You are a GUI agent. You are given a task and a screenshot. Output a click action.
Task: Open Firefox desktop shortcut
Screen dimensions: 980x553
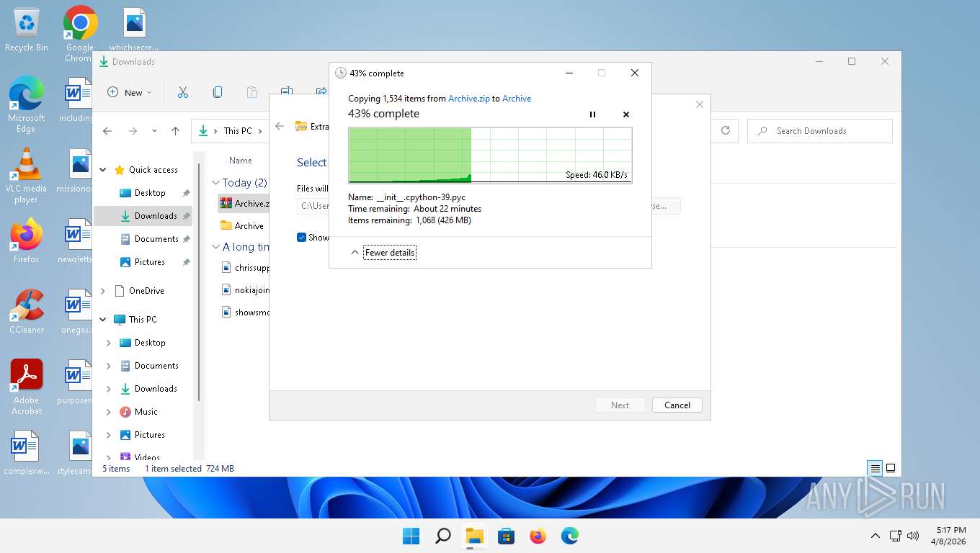pos(27,241)
